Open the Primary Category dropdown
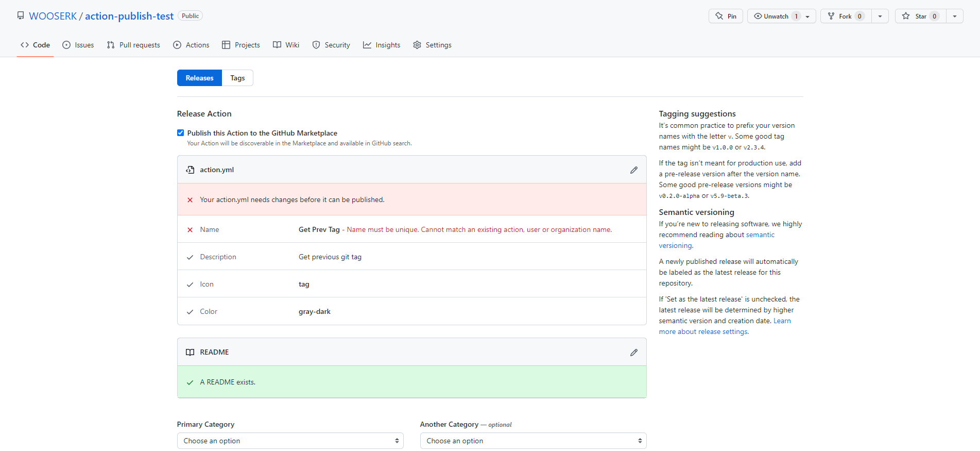 coord(290,441)
